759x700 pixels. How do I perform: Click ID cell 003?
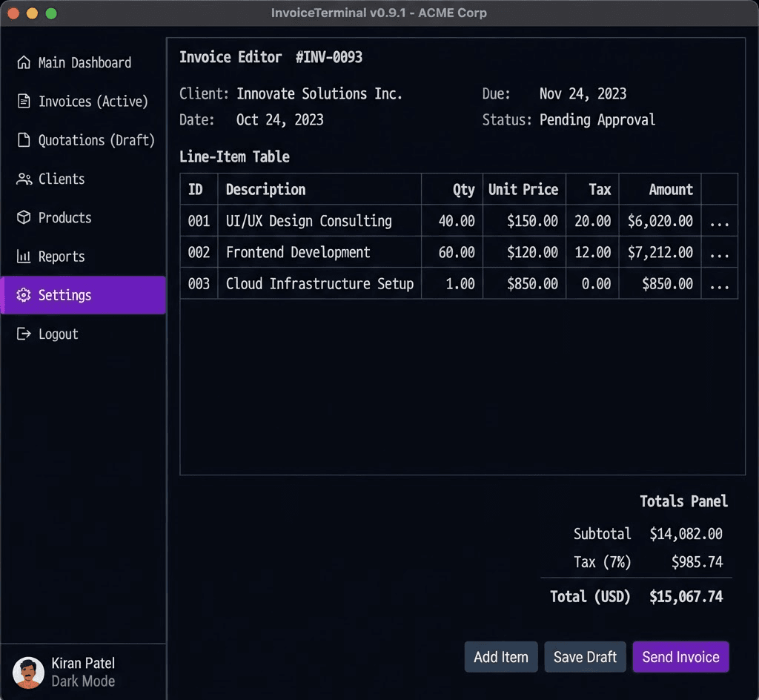coord(199,284)
